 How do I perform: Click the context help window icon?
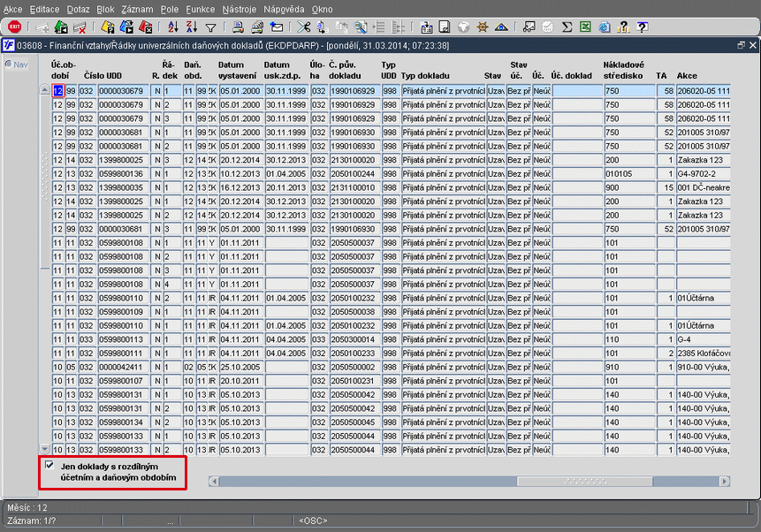642,27
